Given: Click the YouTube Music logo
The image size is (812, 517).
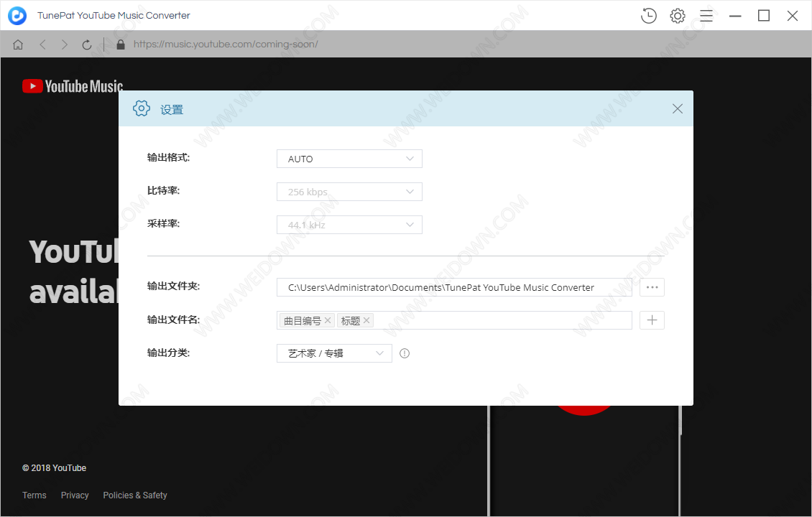Looking at the screenshot, I should click(x=73, y=86).
